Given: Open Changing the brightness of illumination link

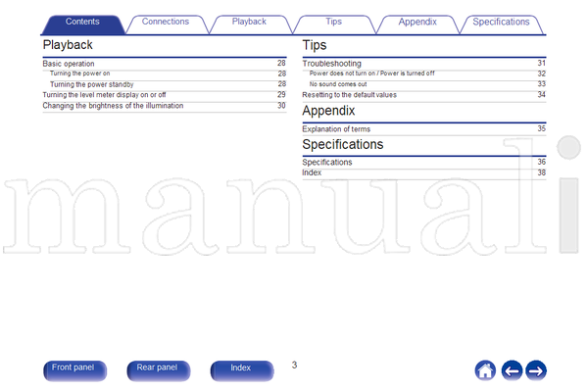Looking at the screenshot, I should 165,106.
